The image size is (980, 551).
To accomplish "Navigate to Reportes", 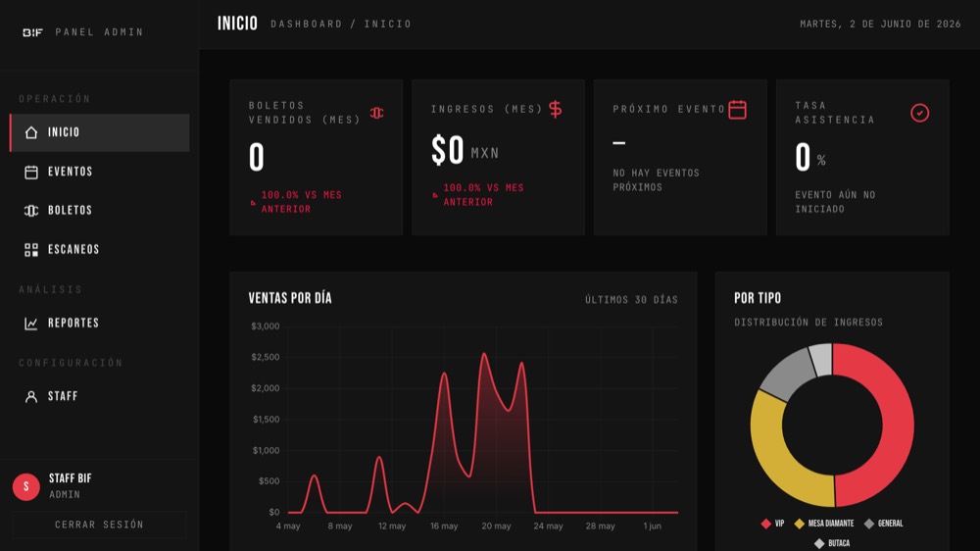I will coord(99,324).
